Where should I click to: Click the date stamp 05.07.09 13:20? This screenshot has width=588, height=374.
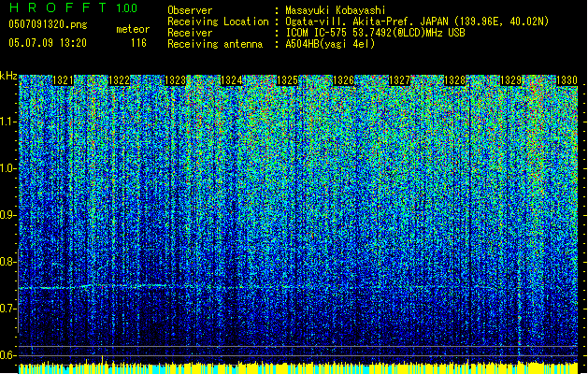click(x=47, y=43)
